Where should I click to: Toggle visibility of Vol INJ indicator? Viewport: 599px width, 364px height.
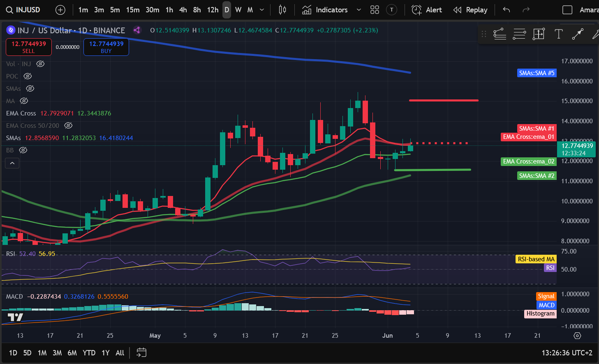[40, 64]
